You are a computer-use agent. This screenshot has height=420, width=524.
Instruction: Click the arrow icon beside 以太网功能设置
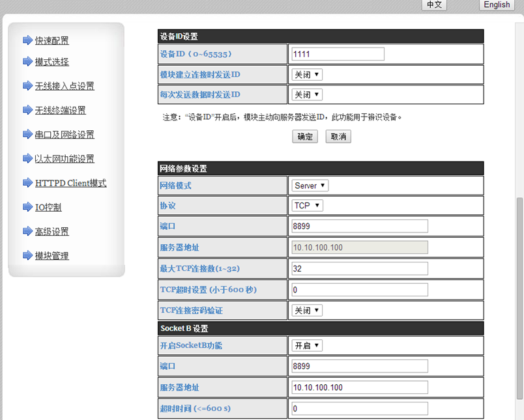[x=27, y=159]
